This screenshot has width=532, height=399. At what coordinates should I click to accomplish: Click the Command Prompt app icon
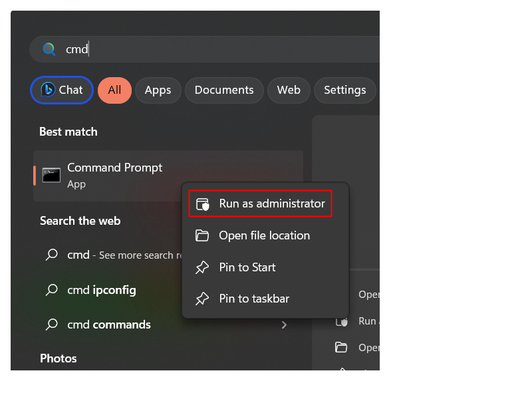(51, 175)
